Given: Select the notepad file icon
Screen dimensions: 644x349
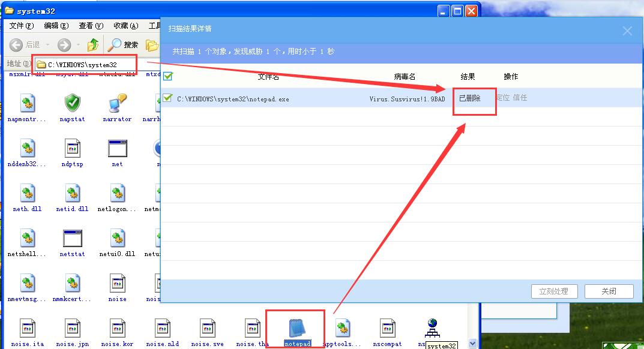Looking at the screenshot, I should [297, 329].
